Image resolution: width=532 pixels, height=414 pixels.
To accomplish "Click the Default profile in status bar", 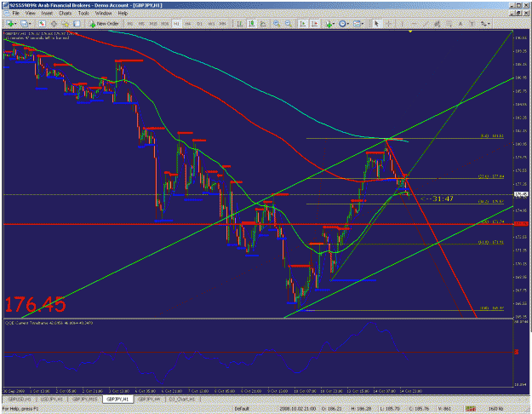I will [x=242, y=409].
